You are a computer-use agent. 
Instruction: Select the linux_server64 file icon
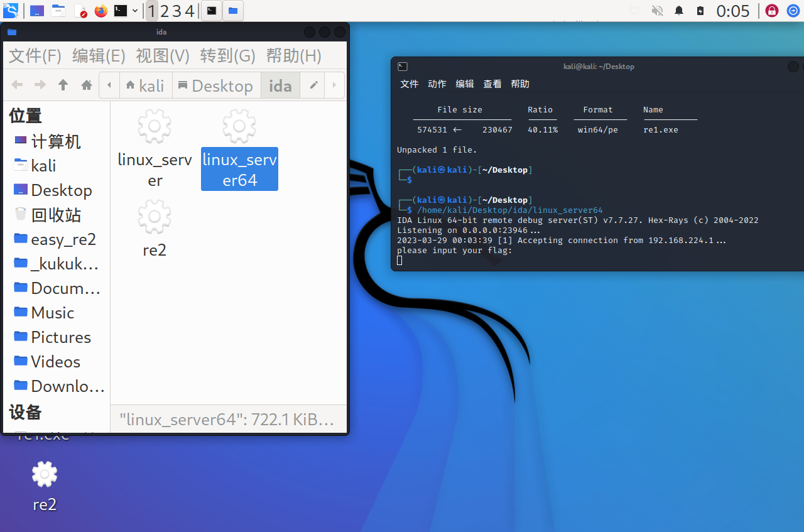point(239,127)
